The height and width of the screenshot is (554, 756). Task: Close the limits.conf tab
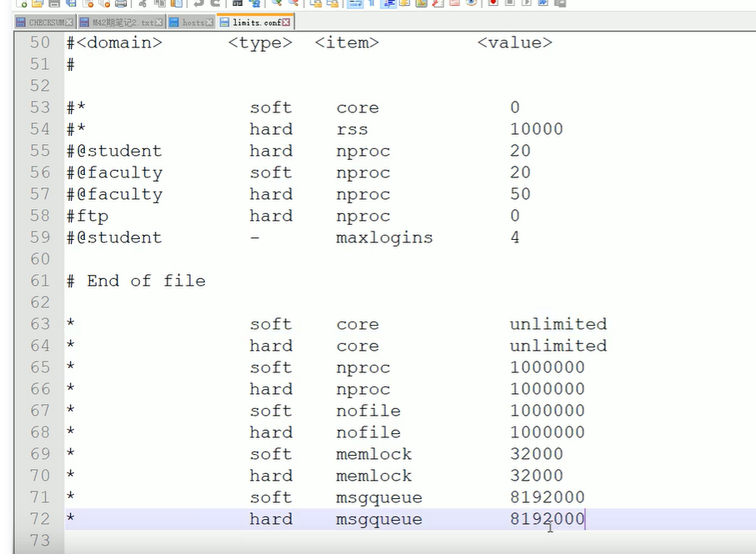tap(287, 22)
